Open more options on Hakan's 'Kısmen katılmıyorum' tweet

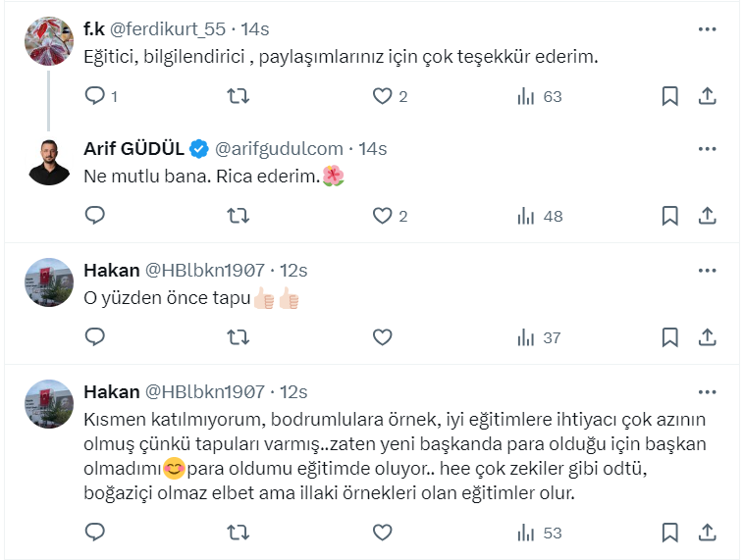tap(707, 391)
